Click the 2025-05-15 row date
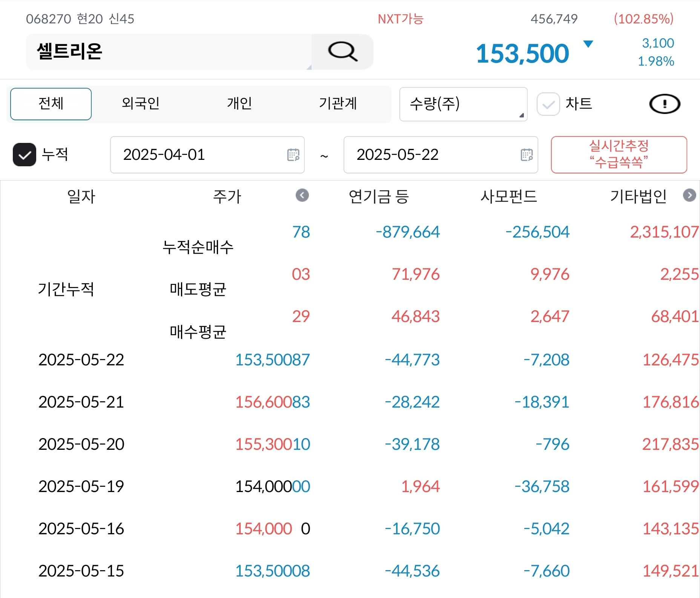The height and width of the screenshot is (598, 700). [x=81, y=571]
